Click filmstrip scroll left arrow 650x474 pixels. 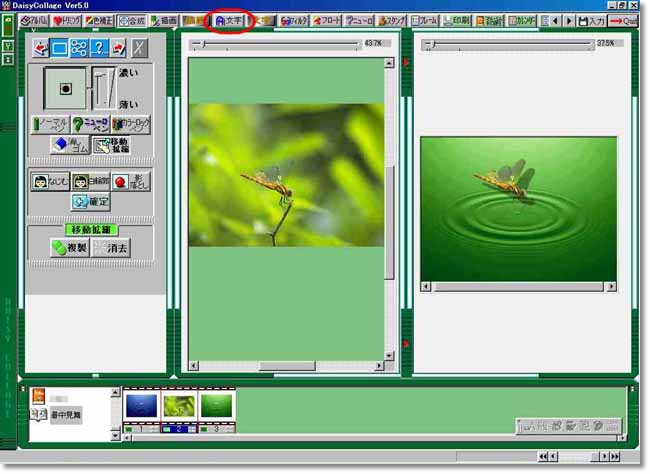point(128,437)
